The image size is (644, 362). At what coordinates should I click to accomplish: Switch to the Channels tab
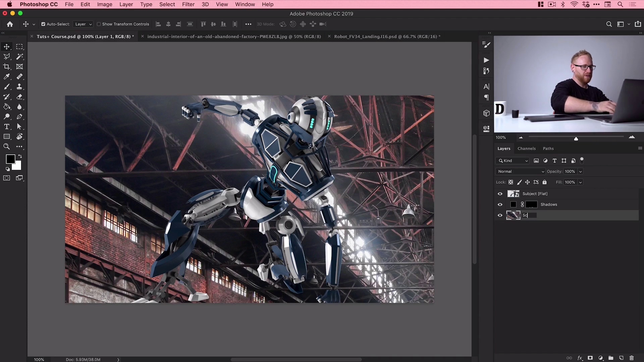click(526, 148)
